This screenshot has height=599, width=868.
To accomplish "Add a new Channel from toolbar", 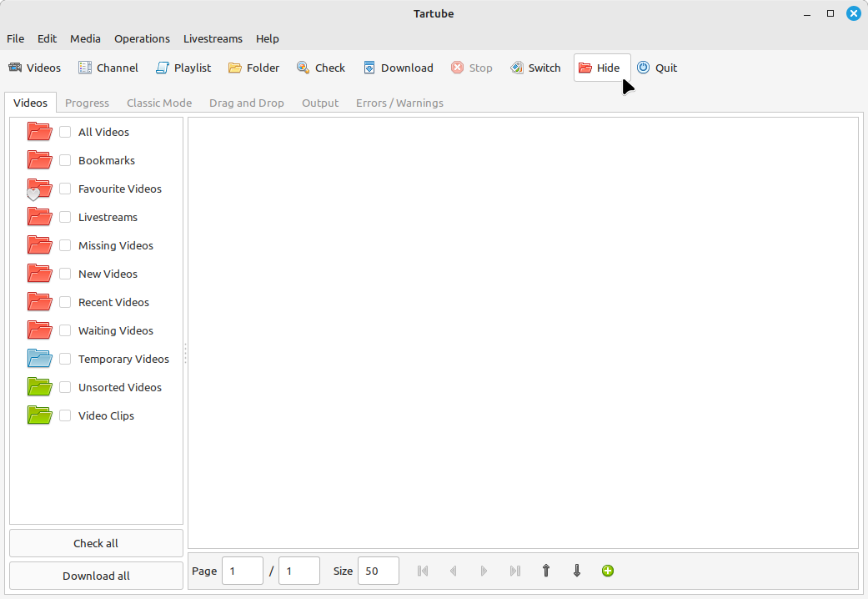I will coord(108,68).
